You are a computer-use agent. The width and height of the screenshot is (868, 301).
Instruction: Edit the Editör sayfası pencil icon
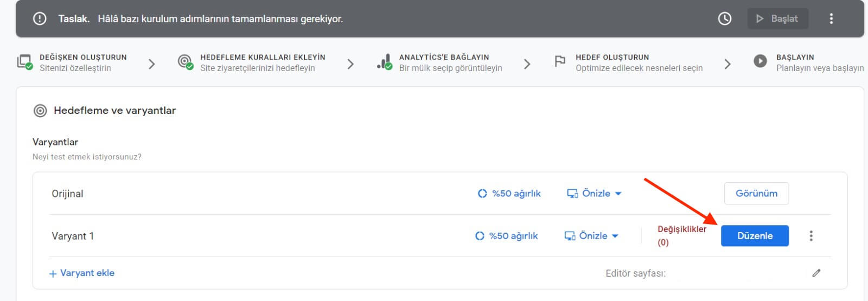pyautogui.click(x=816, y=273)
